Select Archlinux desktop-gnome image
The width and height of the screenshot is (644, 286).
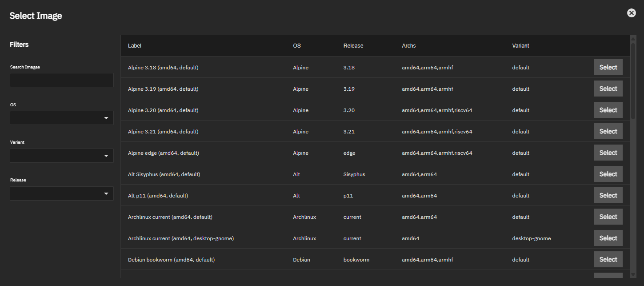608,238
